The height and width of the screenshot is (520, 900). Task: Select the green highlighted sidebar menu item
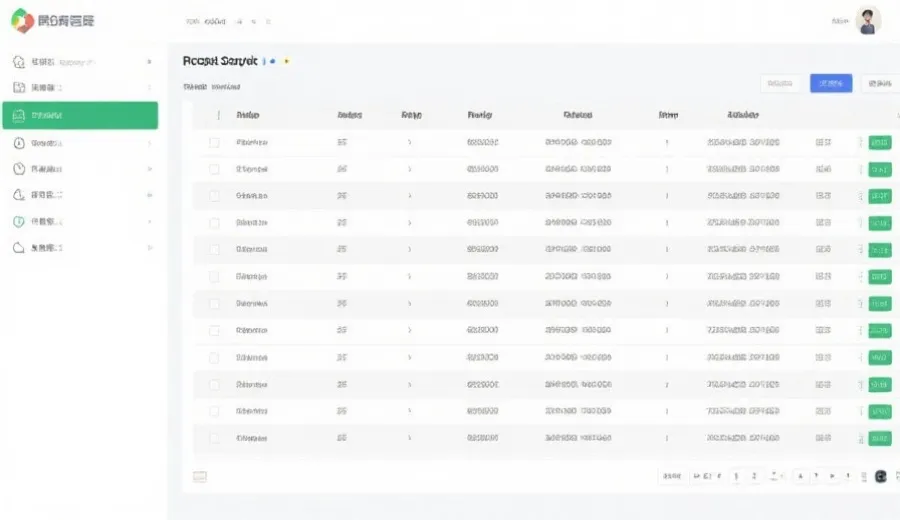(80, 115)
